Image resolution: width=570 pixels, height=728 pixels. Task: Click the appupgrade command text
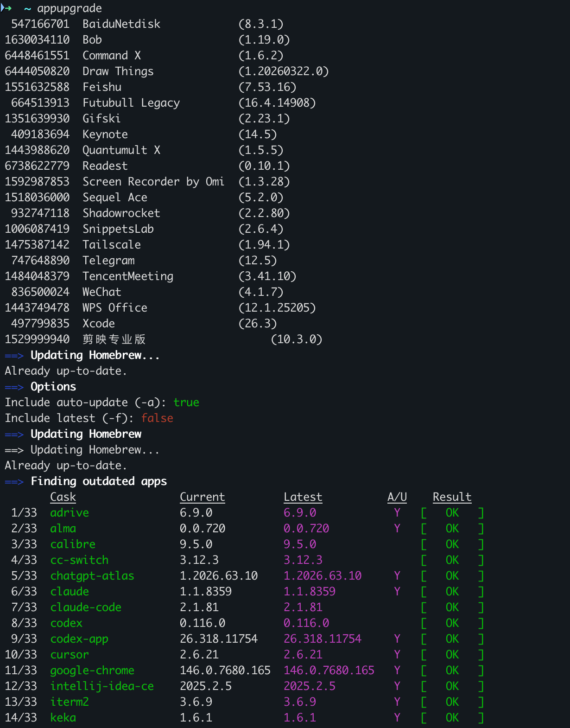pyautogui.click(x=69, y=8)
